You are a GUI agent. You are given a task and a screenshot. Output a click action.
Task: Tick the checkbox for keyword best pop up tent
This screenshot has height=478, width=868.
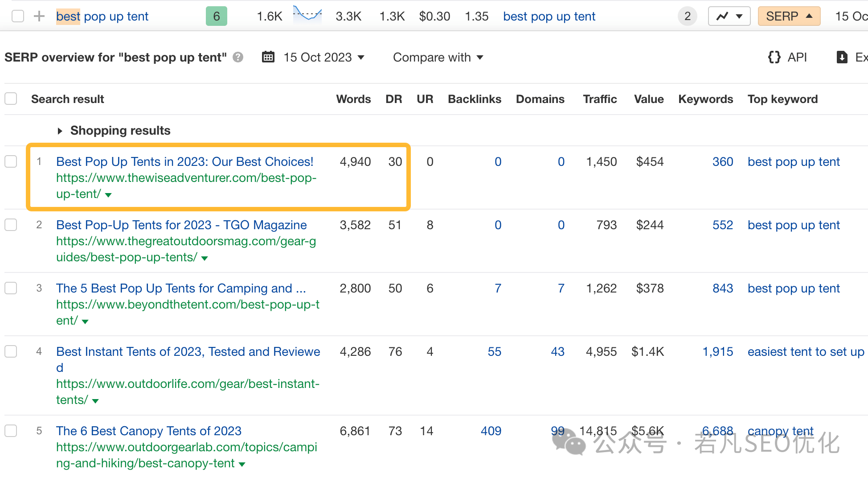pos(18,16)
